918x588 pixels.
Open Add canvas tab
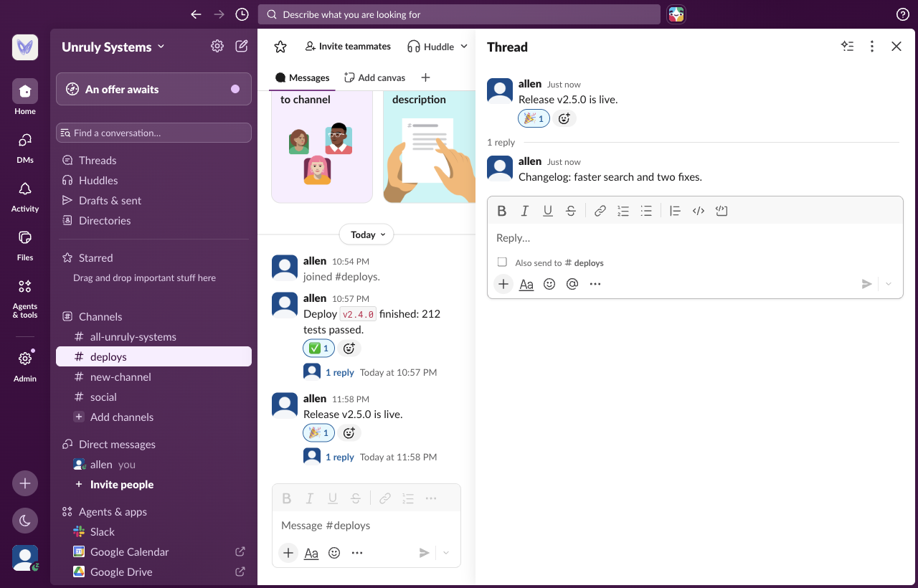pos(374,77)
